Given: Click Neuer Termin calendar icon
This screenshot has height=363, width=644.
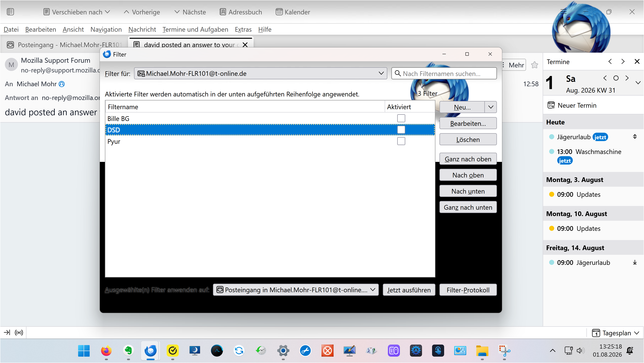Looking at the screenshot, I should pos(551,105).
